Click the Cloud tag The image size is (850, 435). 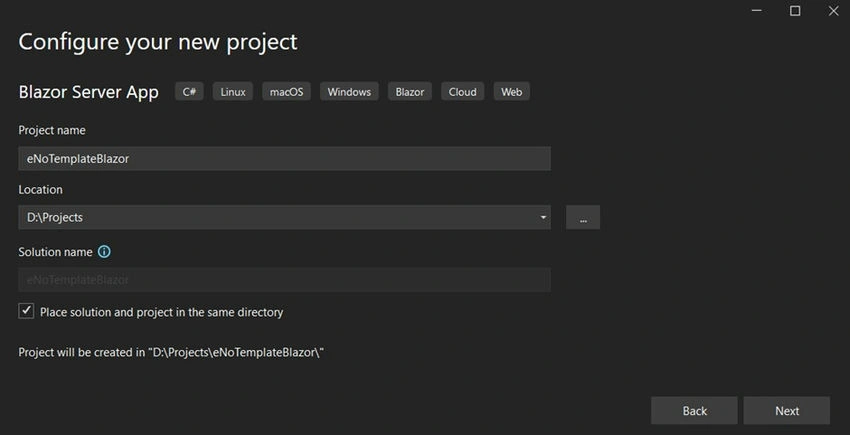462,92
